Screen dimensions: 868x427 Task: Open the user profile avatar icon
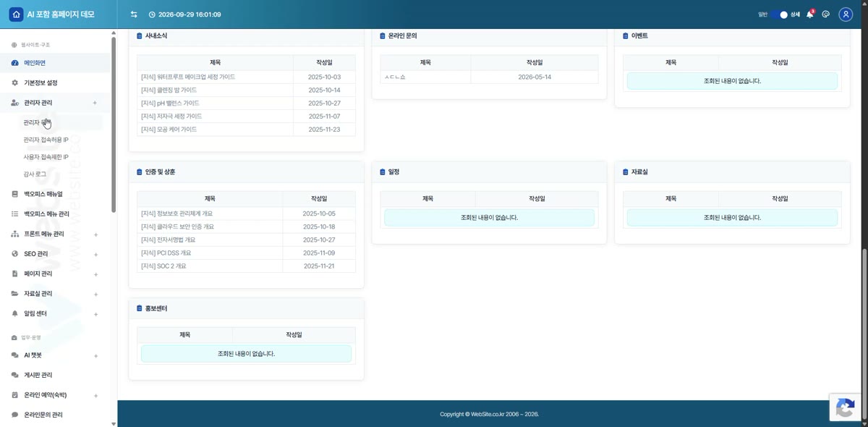[x=846, y=14]
